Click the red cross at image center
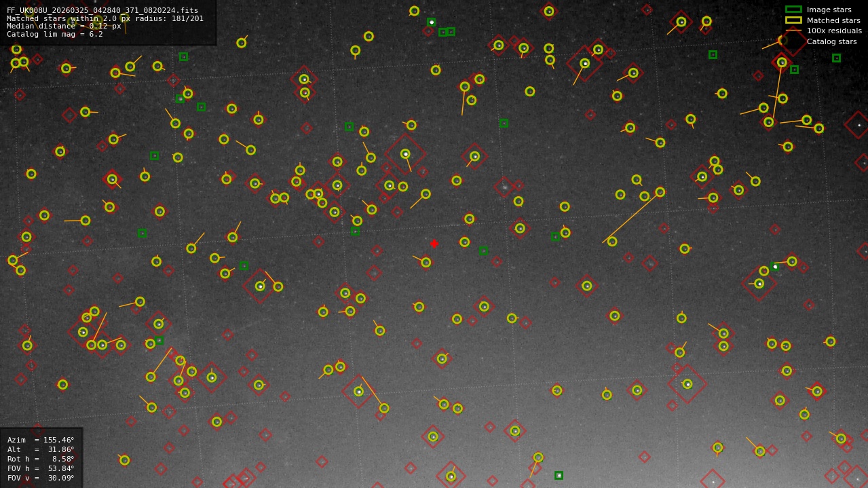This screenshot has width=868, height=488. point(434,244)
